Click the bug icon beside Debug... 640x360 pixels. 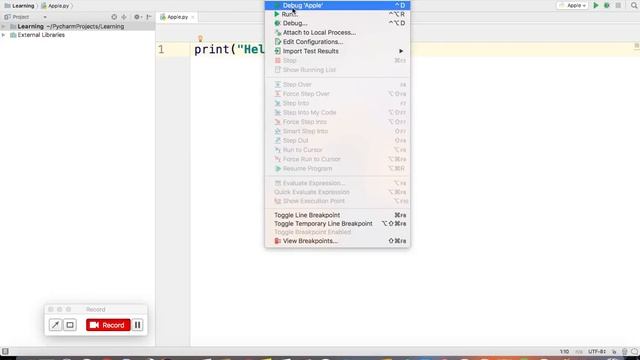click(278, 23)
